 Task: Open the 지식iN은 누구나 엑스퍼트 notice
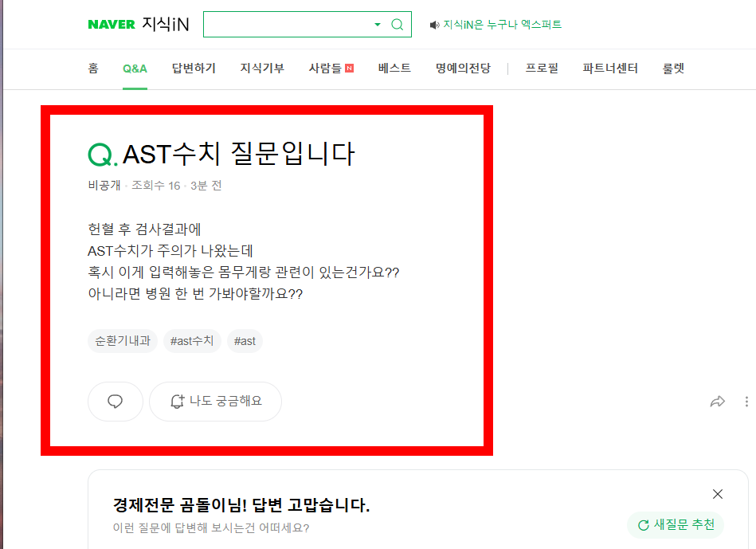click(x=503, y=24)
